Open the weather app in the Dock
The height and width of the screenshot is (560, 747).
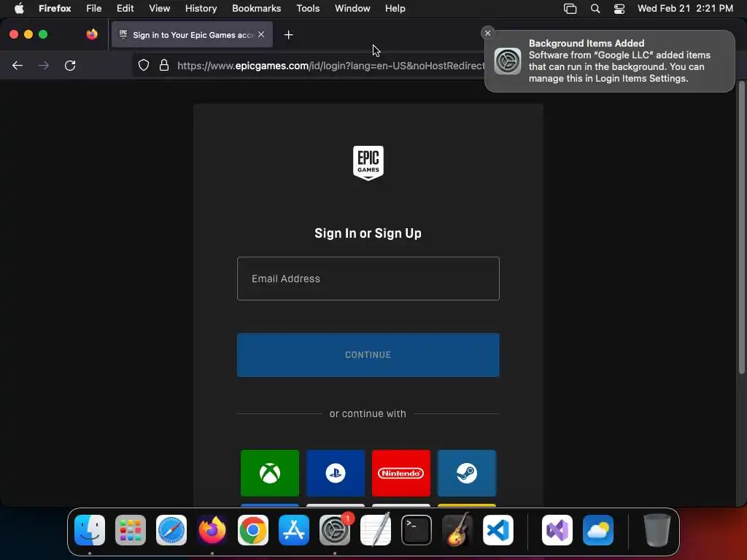[598, 530]
